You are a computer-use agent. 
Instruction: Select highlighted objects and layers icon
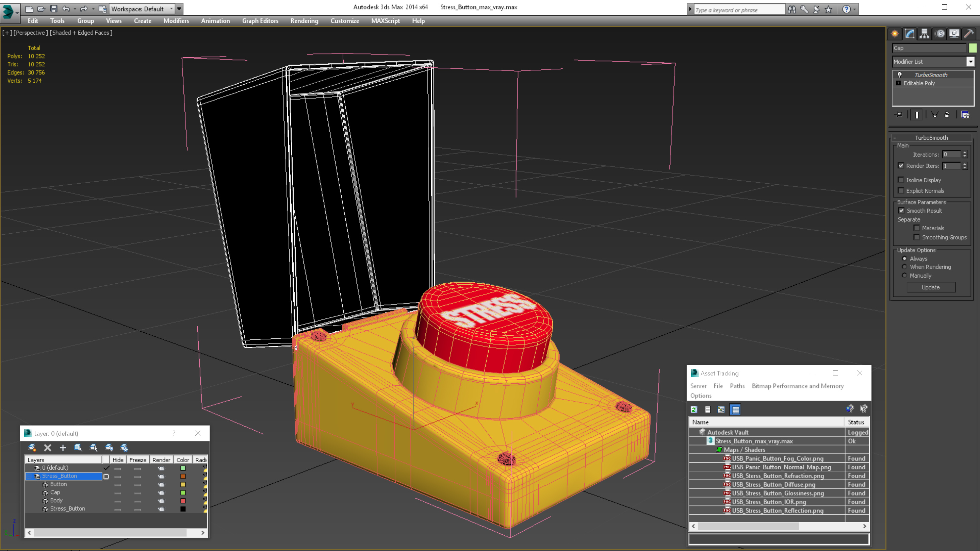[78, 448]
